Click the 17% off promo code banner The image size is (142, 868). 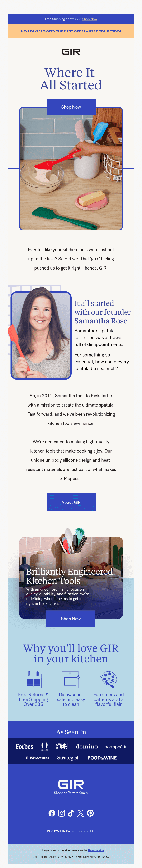[x=71, y=31]
